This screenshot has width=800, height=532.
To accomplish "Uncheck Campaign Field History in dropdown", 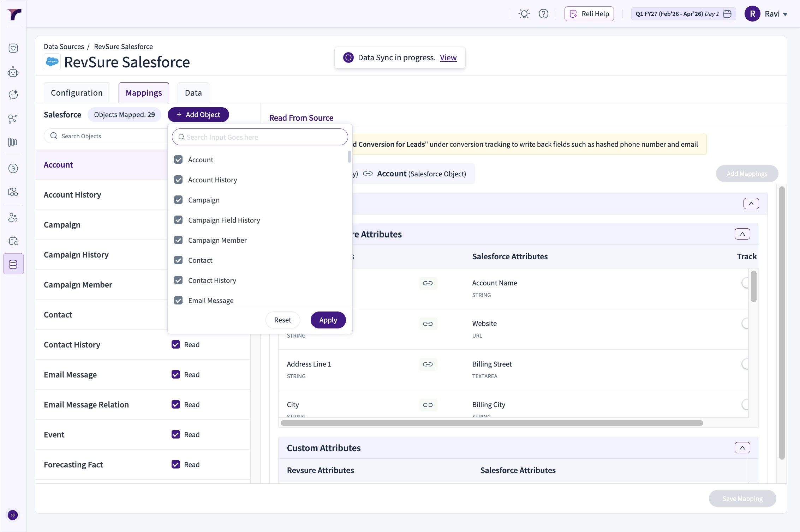I will [x=178, y=220].
